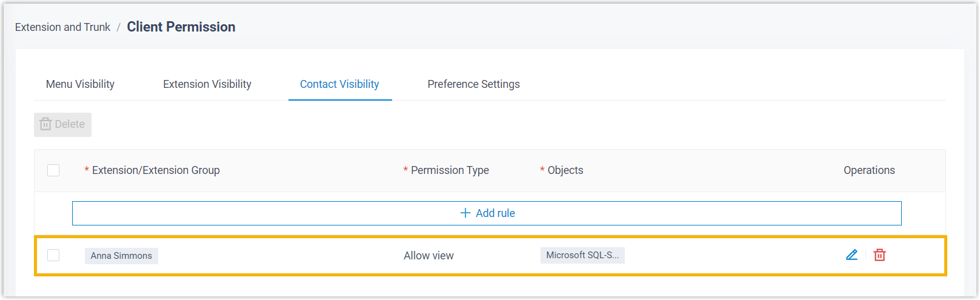Click the Extension/Extension Group column header
The height and width of the screenshot is (300, 980).
156,170
